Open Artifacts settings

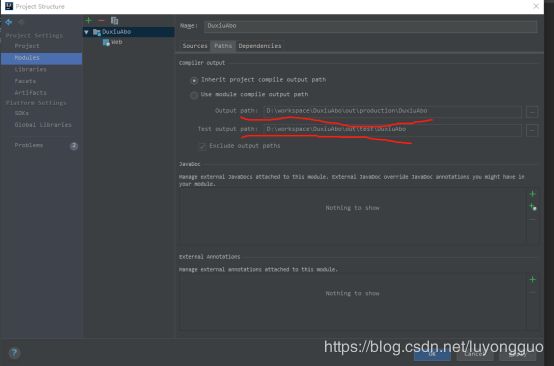(x=30, y=93)
